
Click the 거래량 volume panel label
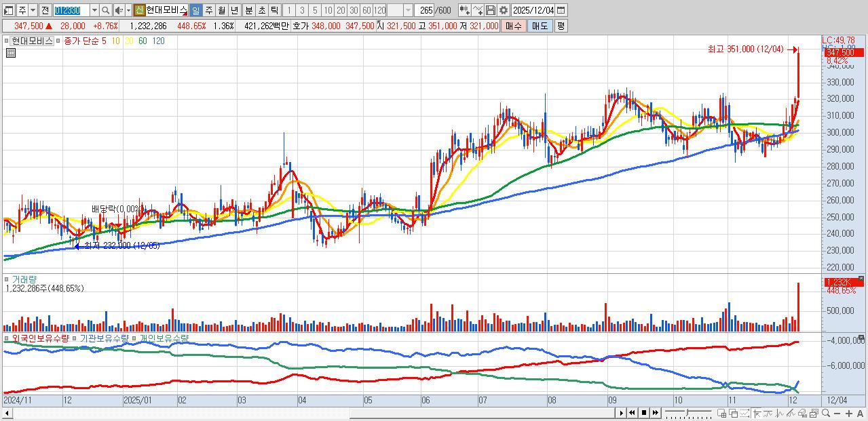pos(24,279)
